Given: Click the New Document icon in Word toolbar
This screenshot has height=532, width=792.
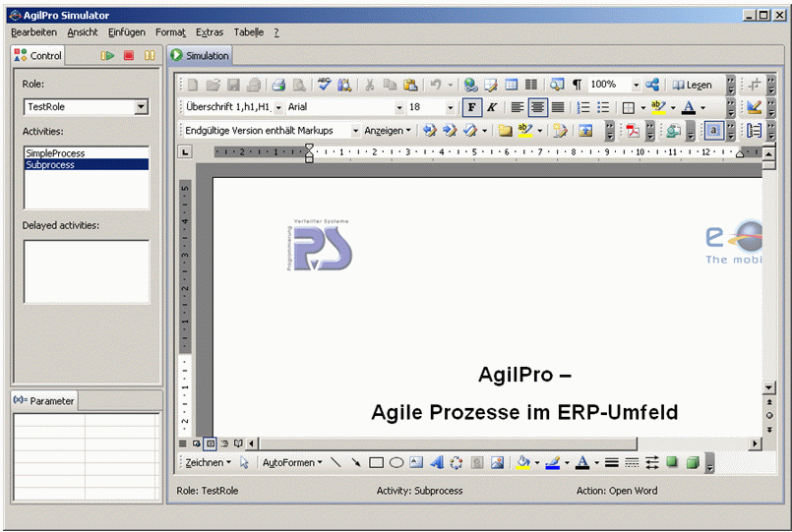Looking at the screenshot, I should 193,85.
